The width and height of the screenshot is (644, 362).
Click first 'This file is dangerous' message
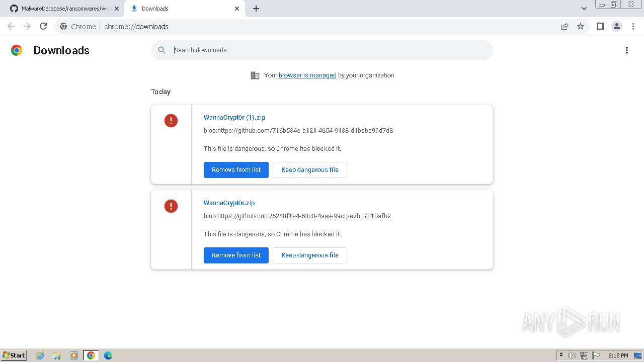[x=272, y=148]
